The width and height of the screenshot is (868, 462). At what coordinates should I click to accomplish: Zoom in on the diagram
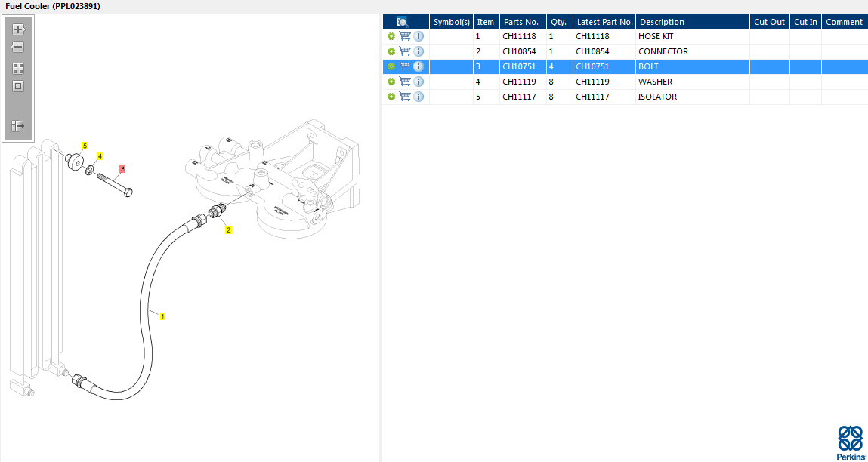[x=18, y=30]
